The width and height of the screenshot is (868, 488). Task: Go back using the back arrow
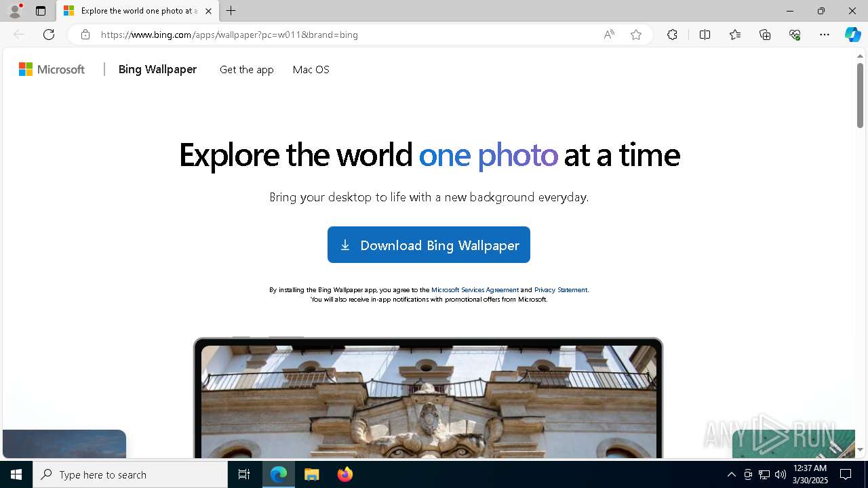point(19,35)
